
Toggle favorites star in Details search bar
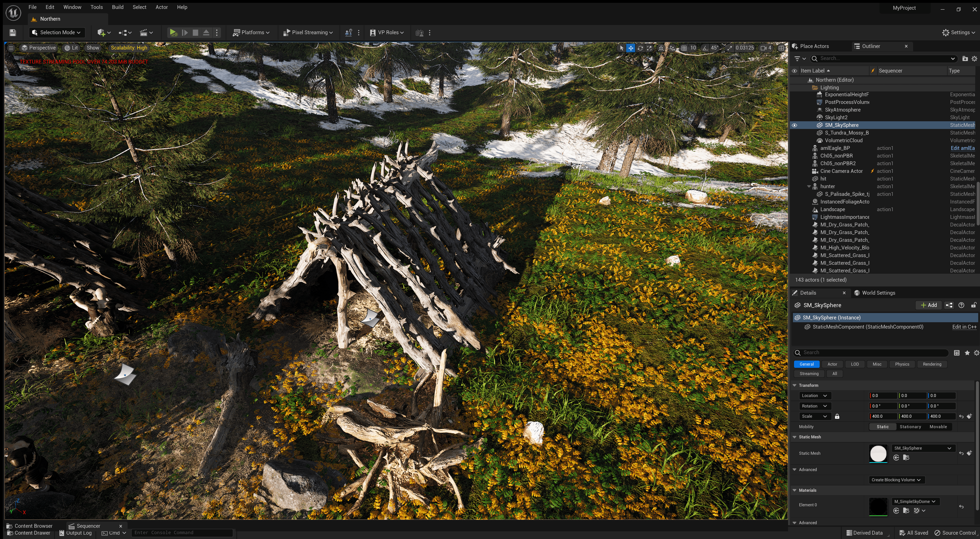[967, 353]
